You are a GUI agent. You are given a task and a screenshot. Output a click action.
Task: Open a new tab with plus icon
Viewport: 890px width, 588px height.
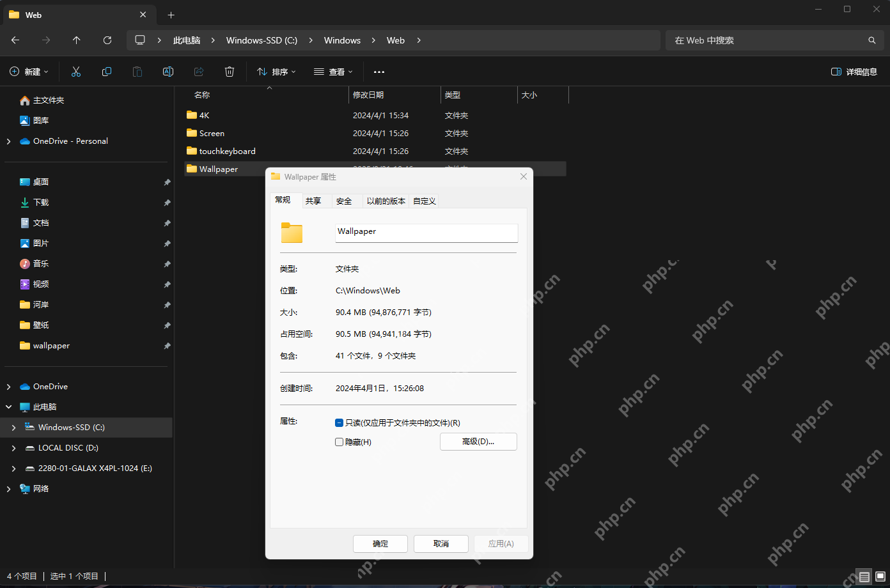tap(171, 15)
